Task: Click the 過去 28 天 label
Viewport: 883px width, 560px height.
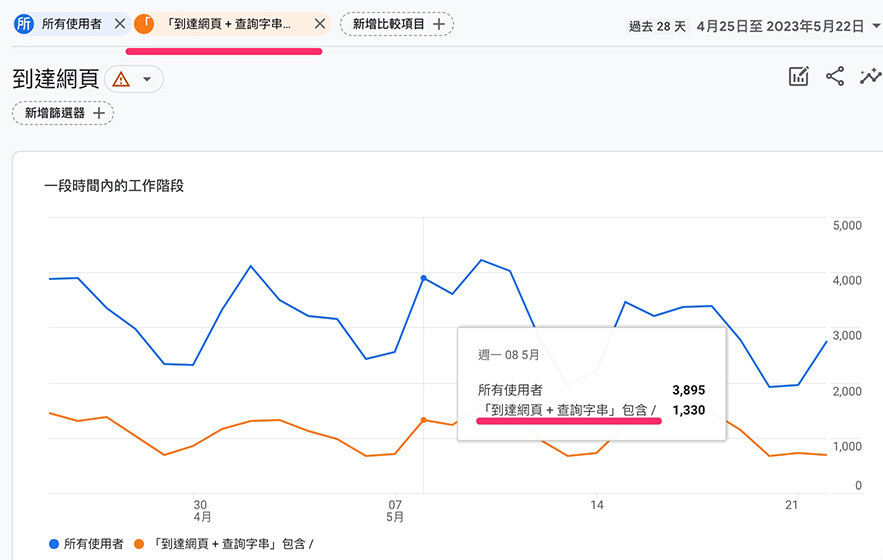Action: point(657,26)
